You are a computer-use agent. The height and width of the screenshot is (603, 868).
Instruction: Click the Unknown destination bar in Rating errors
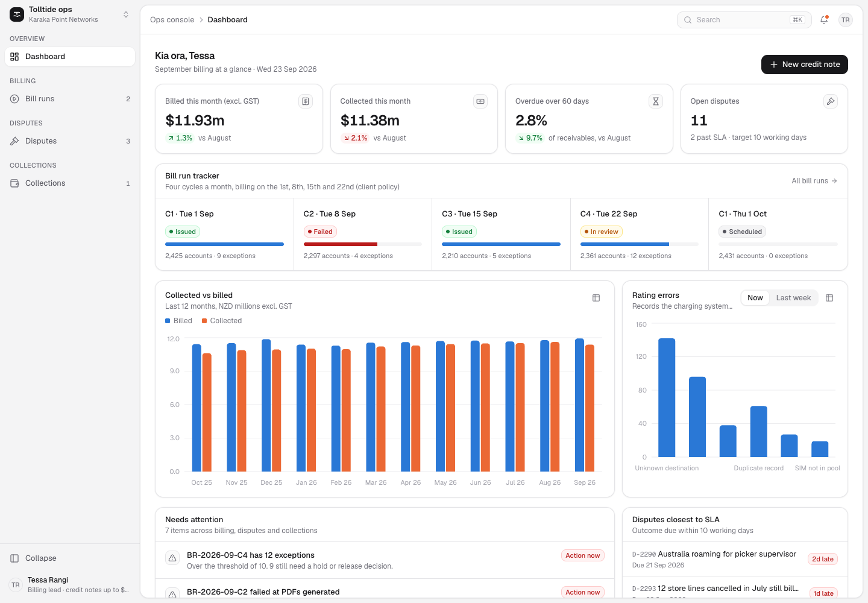coord(667,398)
